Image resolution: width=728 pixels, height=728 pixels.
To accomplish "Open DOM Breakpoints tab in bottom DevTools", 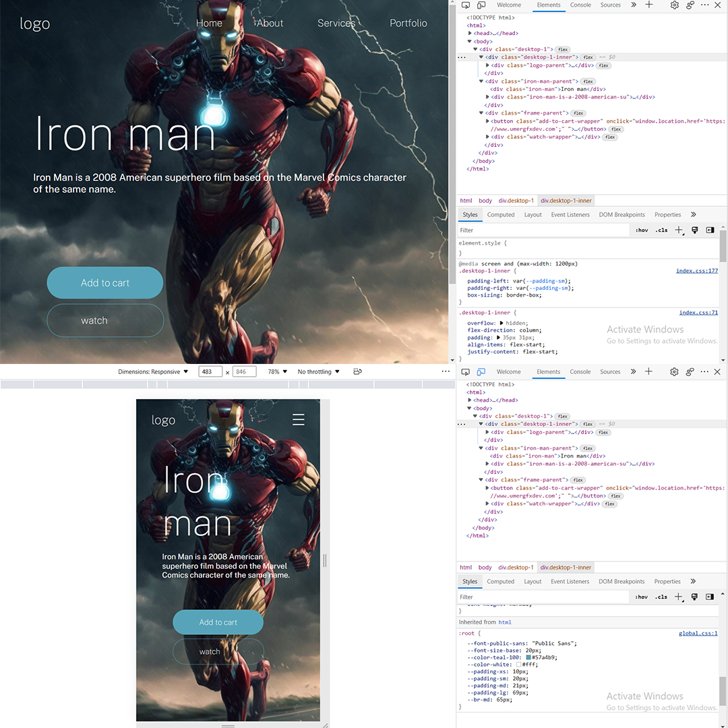I will pyautogui.click(x=621, y=581).
